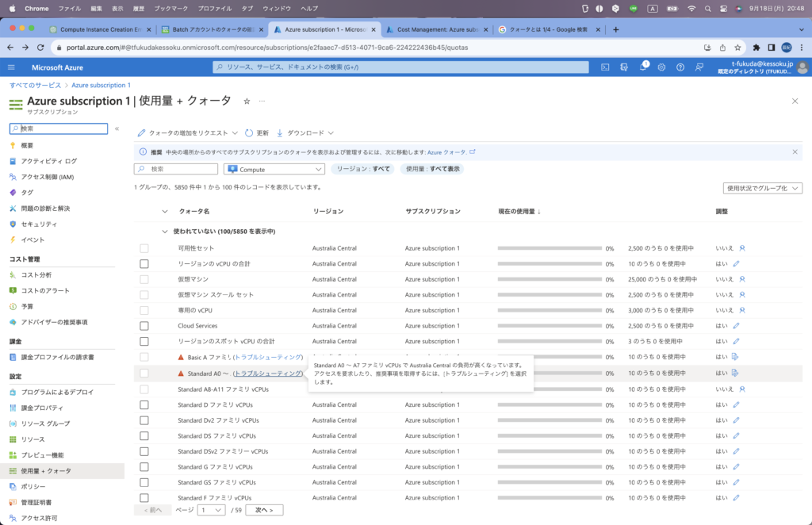The height and width of the screenshot is (525, 812).
Task: Click the Azure portal hamburger menu
Action: tap(12, 67)
